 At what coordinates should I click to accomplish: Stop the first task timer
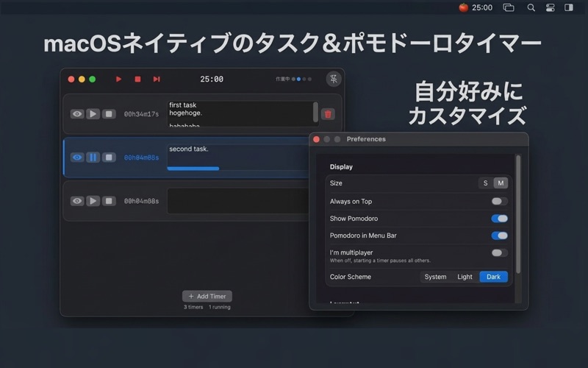point(109,114)
